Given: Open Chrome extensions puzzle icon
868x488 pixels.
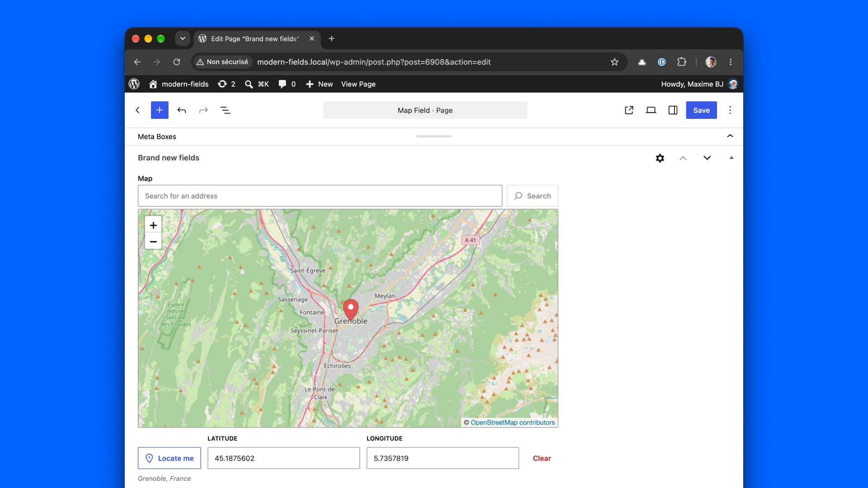Looking at the screenshot, I should 681,62.
